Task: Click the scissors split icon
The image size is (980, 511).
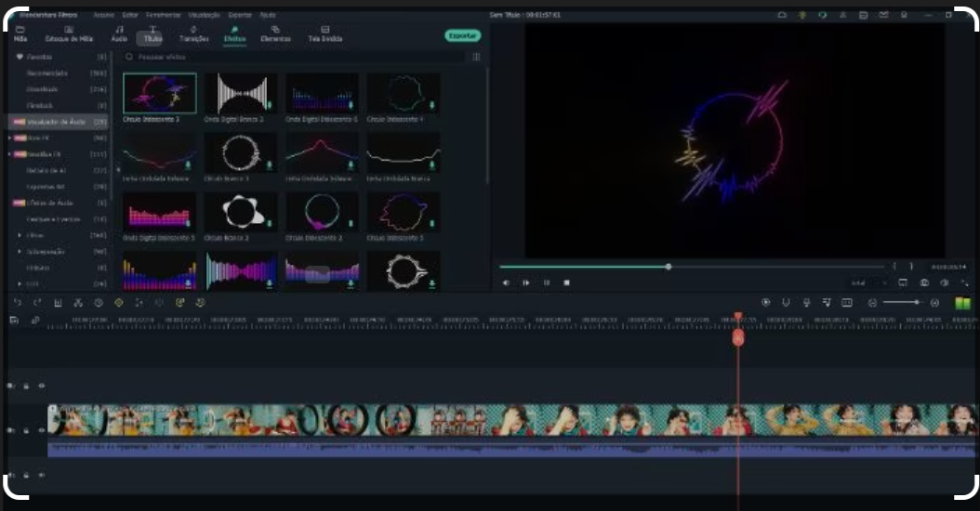Action: pos(78,303)
